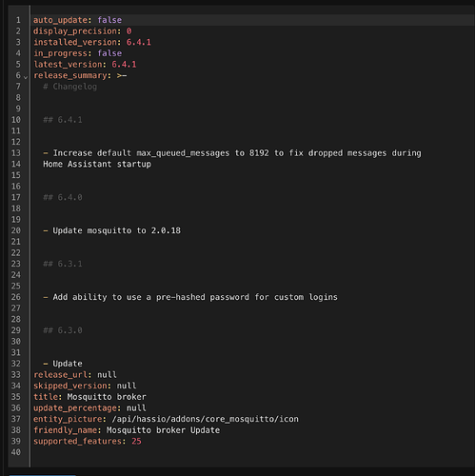Click 'max_queued_messages' in line 13
475x476 pixels.
click(x=183, y=153)
